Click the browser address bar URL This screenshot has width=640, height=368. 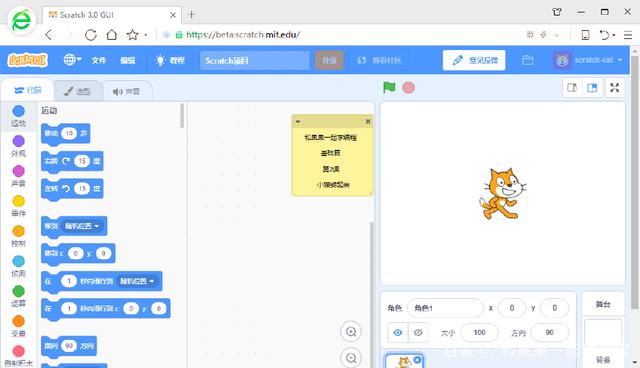click(x=243, y=35)
